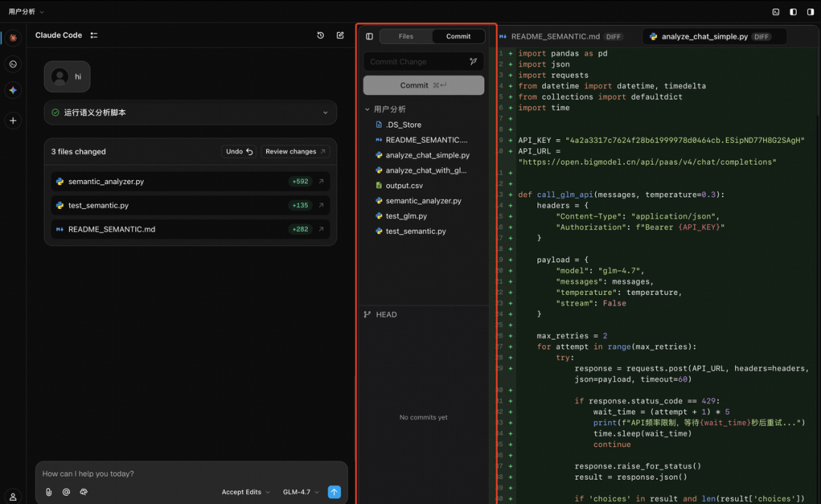Click the +135 lines badge

pos(300,205)
